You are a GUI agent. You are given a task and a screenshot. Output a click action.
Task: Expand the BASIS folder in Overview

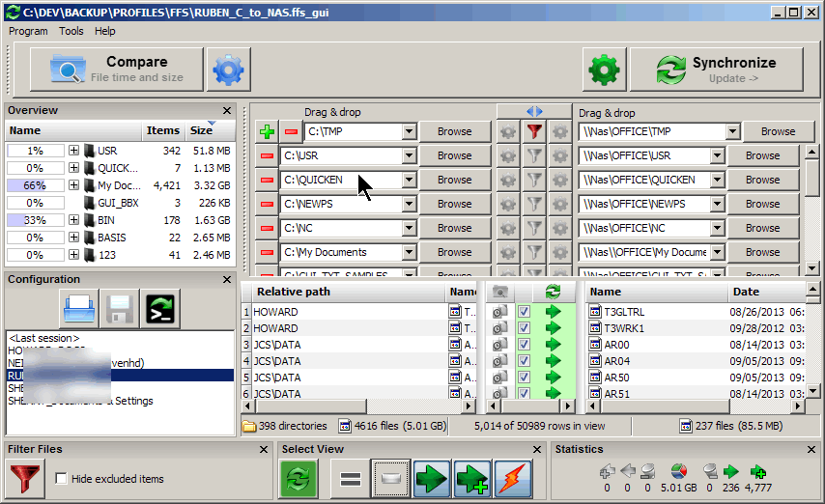73,238
